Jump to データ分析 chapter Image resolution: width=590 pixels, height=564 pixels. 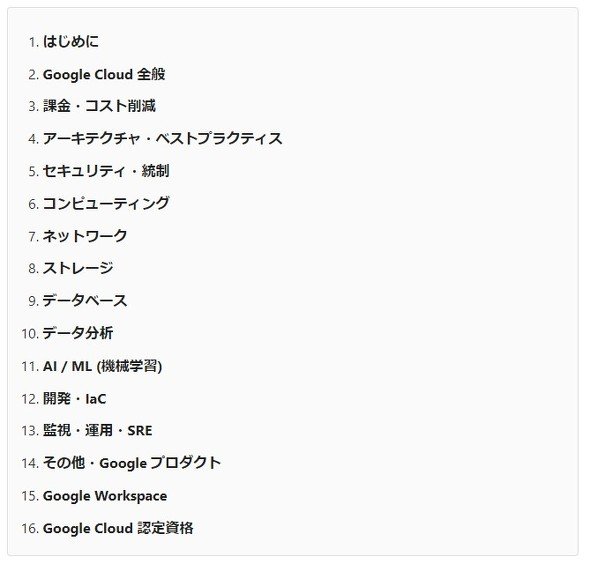(78, 333)
